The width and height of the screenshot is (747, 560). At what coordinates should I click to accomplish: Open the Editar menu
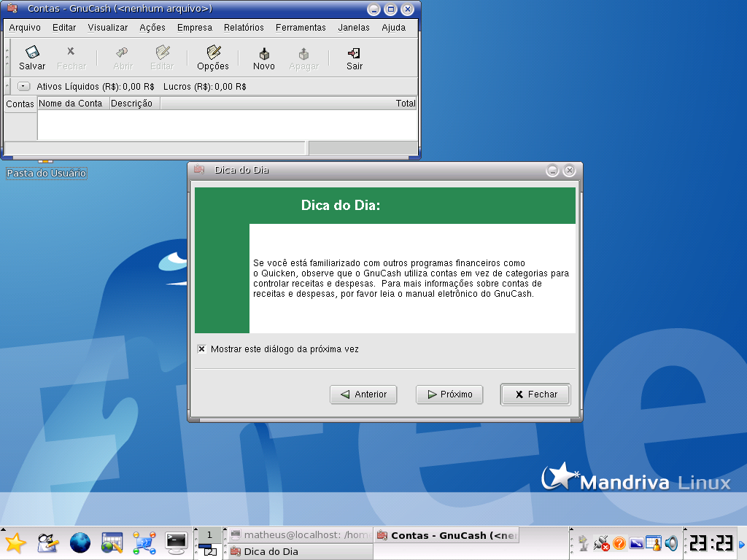click(x=64, y=28)
